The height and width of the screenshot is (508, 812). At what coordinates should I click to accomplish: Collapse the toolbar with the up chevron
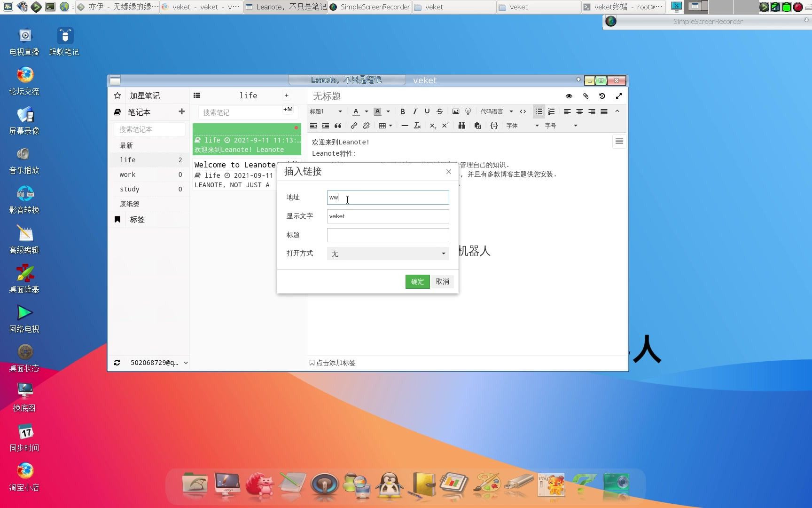617,111
